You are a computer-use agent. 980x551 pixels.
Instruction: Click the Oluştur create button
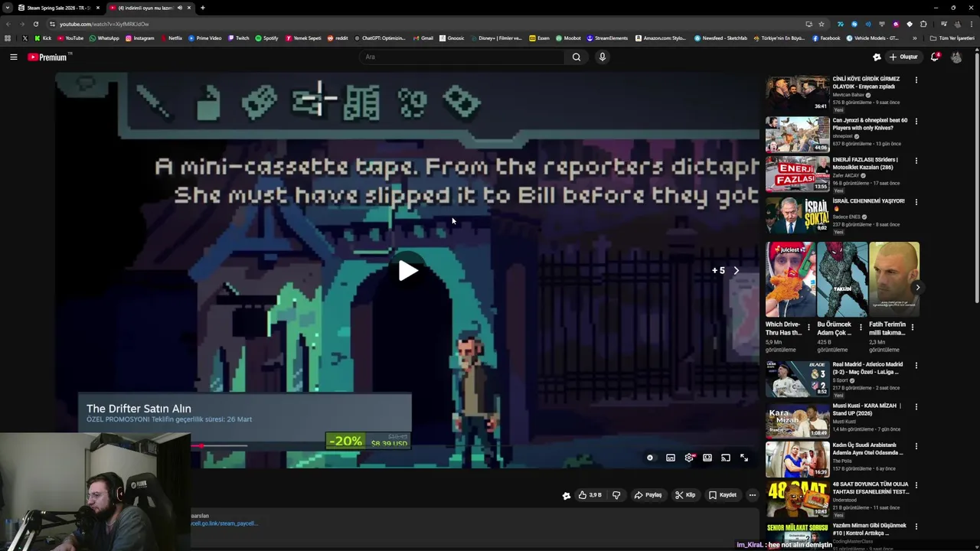903,57
